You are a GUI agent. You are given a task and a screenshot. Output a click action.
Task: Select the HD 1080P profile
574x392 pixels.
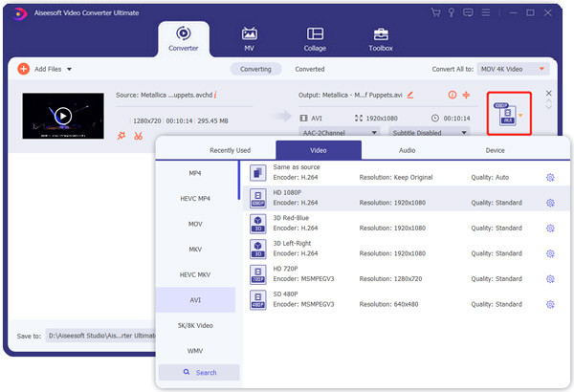click(x=407, y=198)
